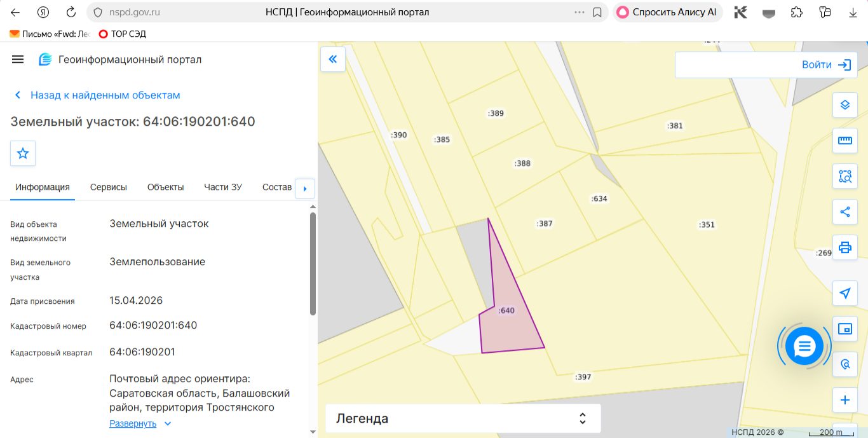868x438 pixels.
Task: Open the chat support bubble
Action: click(804, 346)
